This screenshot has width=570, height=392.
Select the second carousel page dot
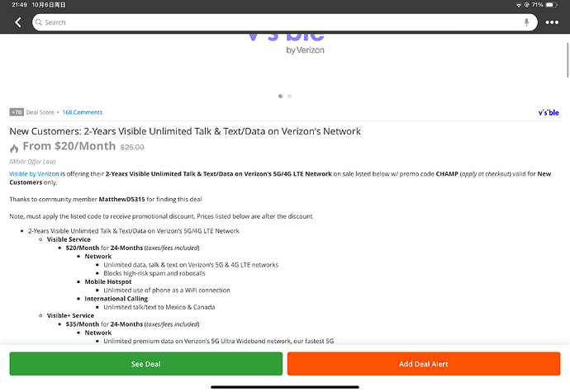pos(289,97)
